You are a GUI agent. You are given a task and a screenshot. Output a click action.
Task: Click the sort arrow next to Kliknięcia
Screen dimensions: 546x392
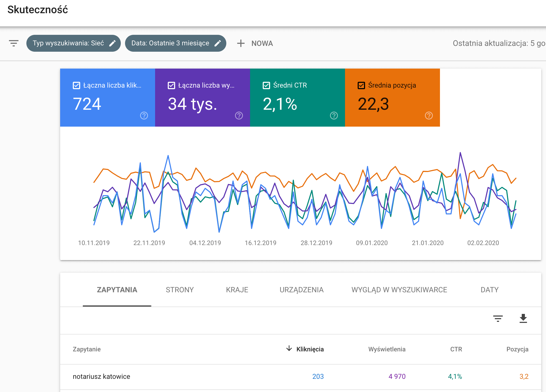(x=289, y=348)
